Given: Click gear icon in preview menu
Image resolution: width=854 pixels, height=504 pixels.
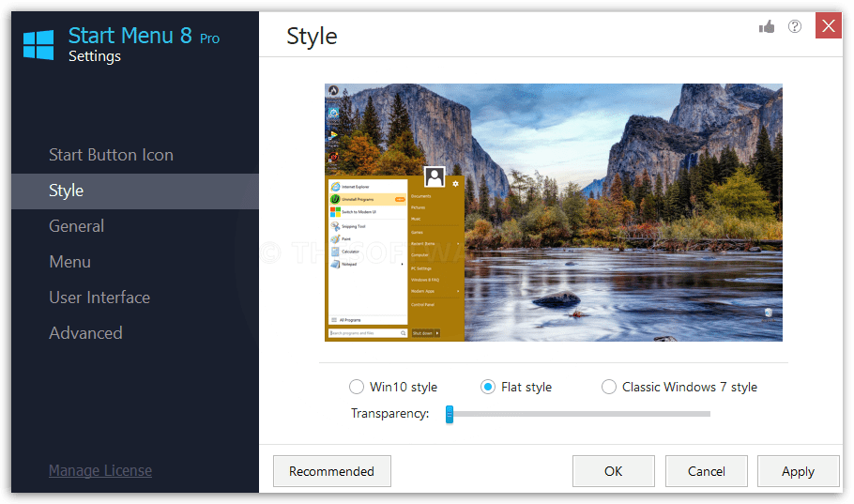Looking at the screenshot, I should click(455, 184).
